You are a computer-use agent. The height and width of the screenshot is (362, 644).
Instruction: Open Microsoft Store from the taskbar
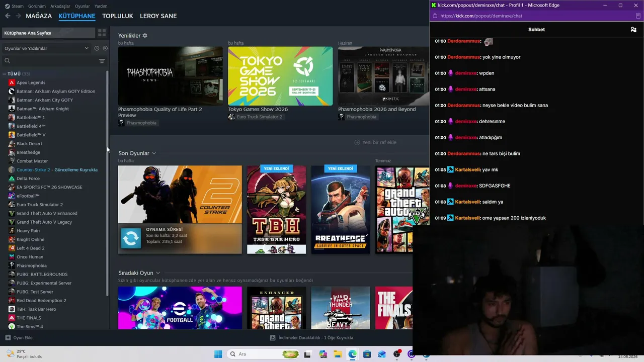(367, 354)
